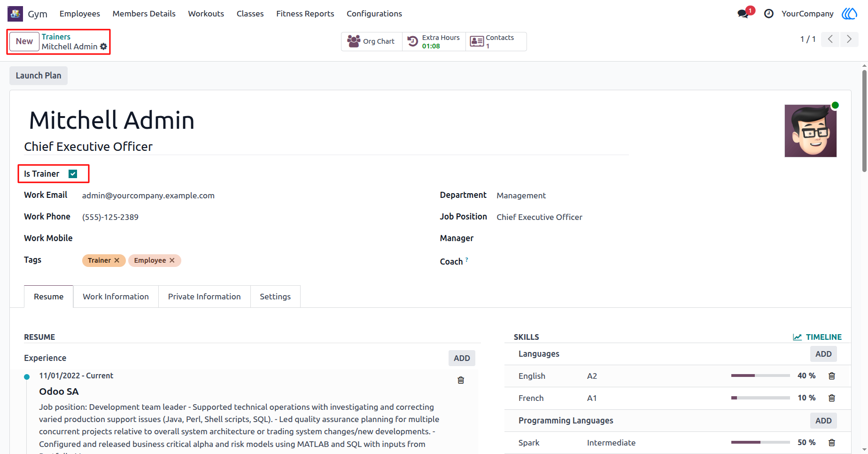Remove the Employee tag
Viewport: 868px width, 454px height.
coord(172,260)
